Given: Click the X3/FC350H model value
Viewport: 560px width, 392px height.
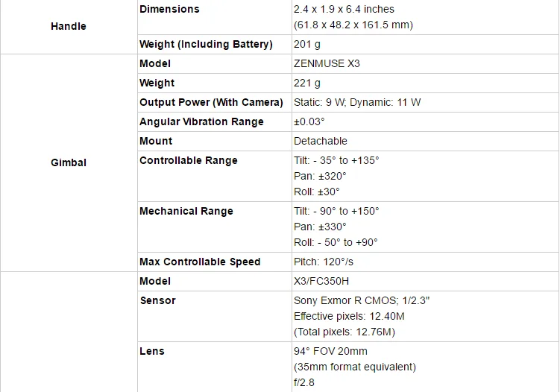Looking at the screenshot, I should coord(321,282).
